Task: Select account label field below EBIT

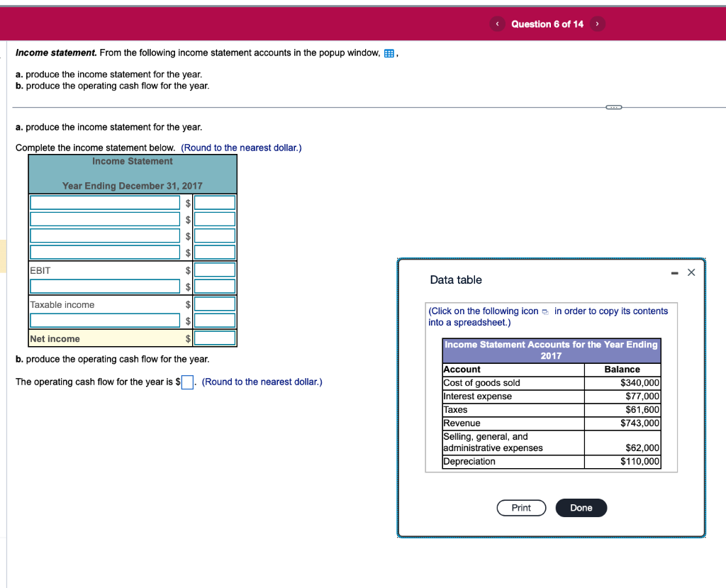Action: tap(105, 287)
